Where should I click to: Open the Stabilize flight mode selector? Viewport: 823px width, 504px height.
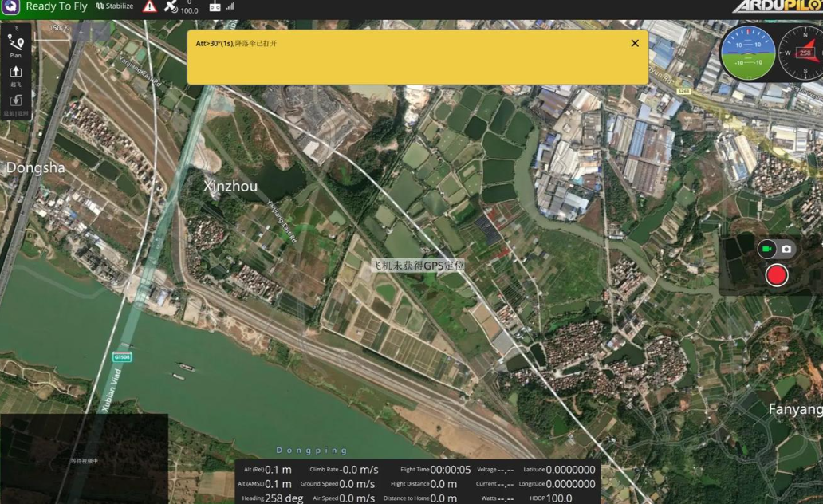(x=115, y=6)
